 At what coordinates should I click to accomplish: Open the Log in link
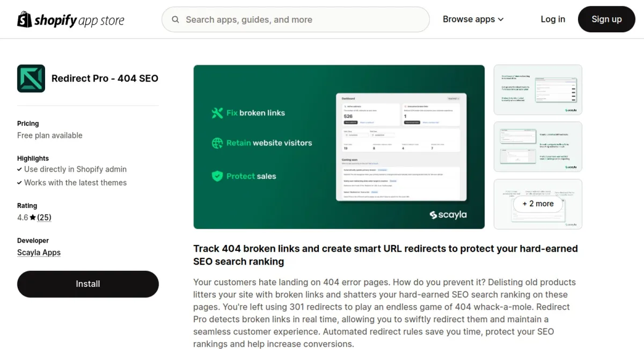pos(553,19)
